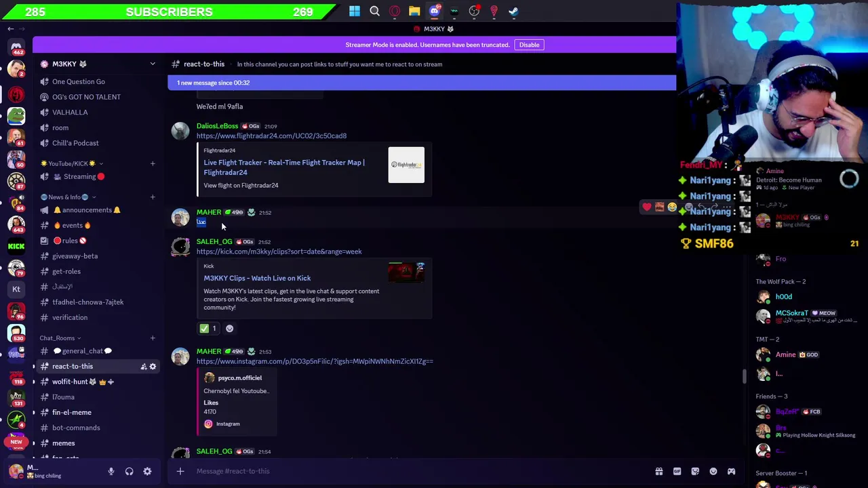Open psyco.m.officiel Instagram author name

tap(239, 378)
